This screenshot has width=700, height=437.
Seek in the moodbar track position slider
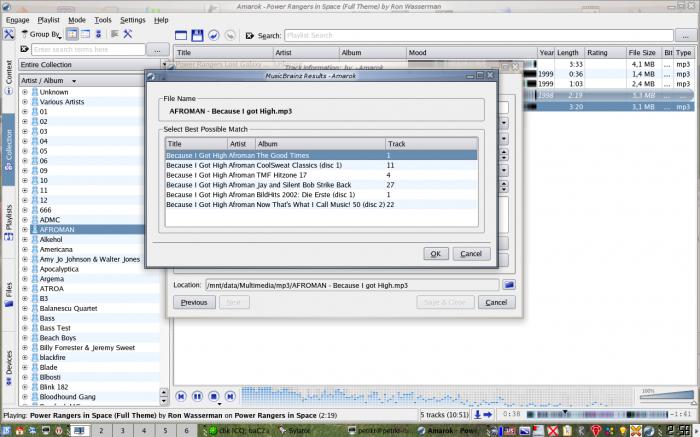[x=597, y=415]
